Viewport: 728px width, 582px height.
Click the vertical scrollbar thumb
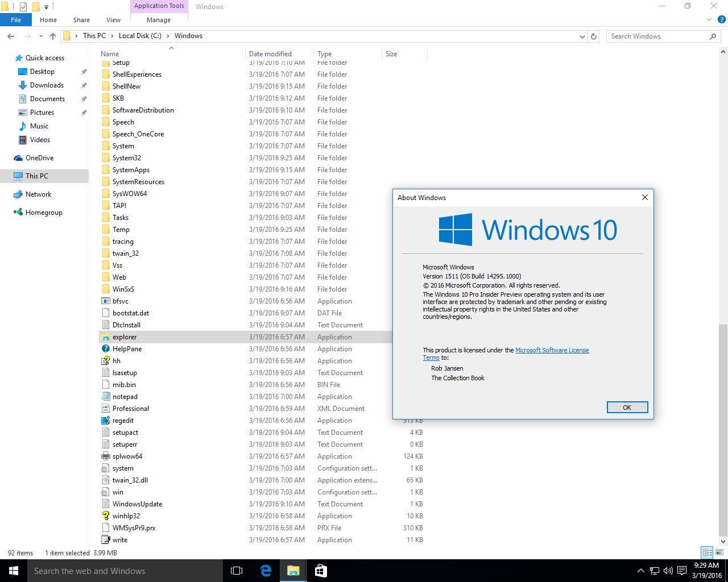point(723,430)
